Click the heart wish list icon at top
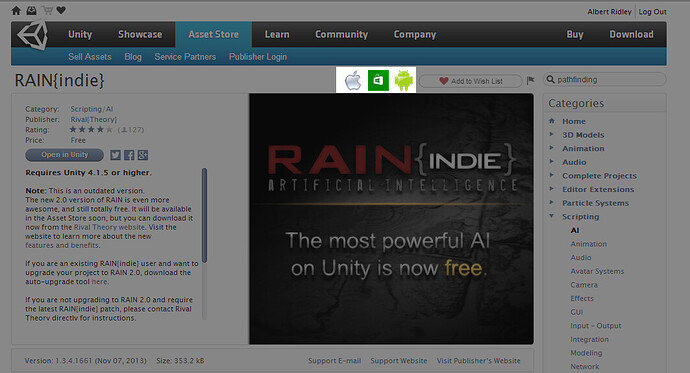 (x=61, y=10)
